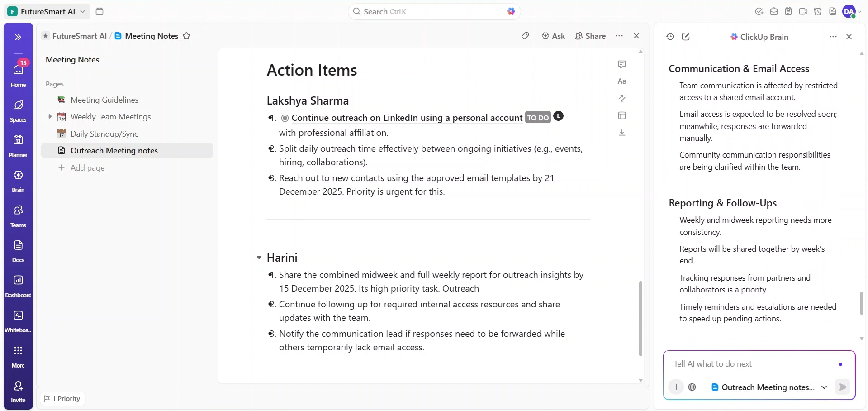Screen dimensions: 868x411
Task: Open ClickUp Brain chat history icon
Action: [670, 37]
